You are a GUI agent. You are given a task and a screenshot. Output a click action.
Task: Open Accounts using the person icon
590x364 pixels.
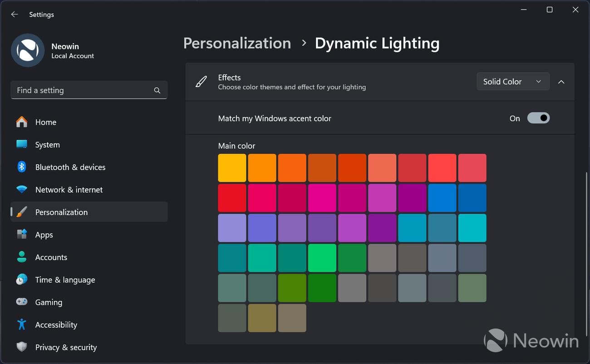(21, 257)
